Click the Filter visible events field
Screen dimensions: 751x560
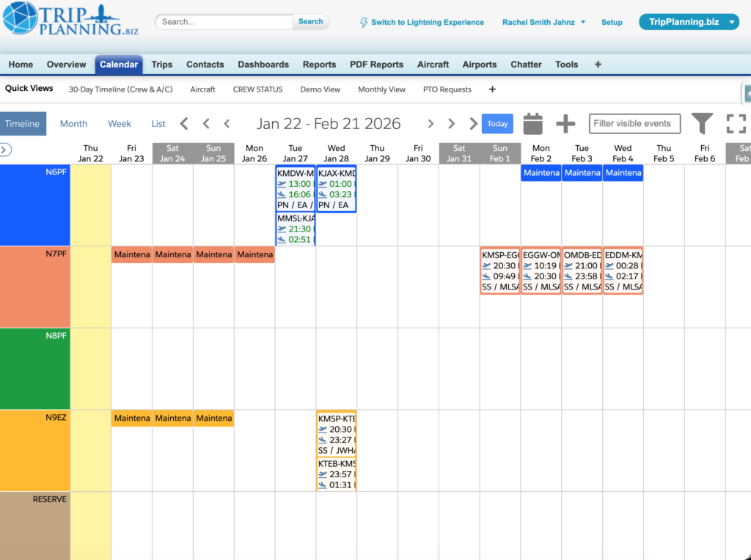tap(634, 124)
